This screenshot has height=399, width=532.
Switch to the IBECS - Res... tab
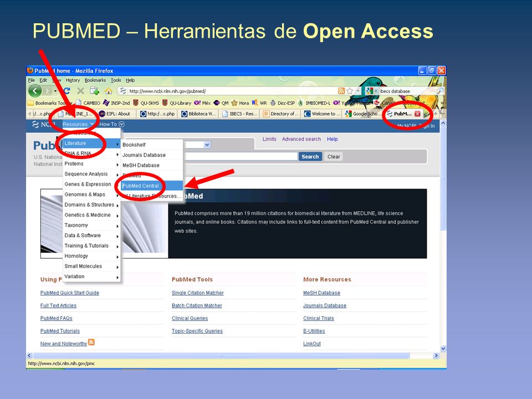coord(240,114)
